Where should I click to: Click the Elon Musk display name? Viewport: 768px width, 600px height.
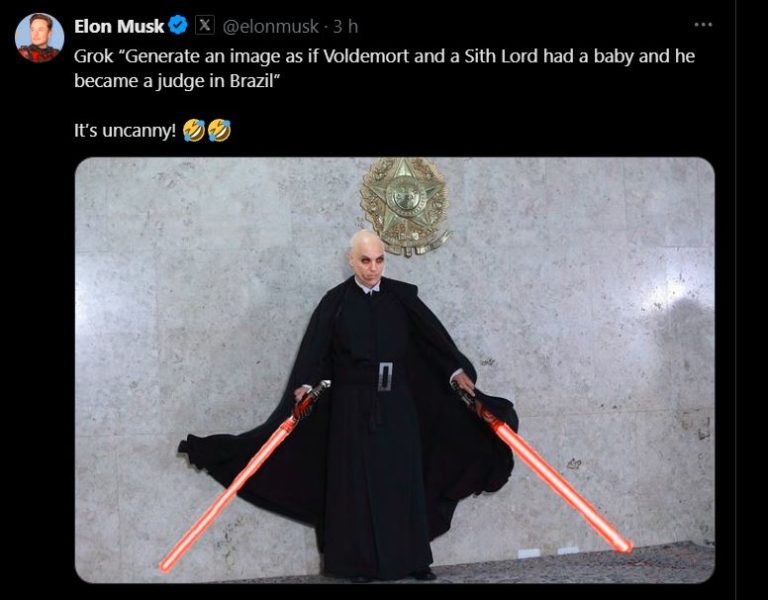click(119, 26)
